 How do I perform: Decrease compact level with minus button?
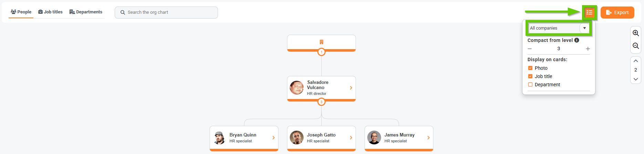pos(530,49)
